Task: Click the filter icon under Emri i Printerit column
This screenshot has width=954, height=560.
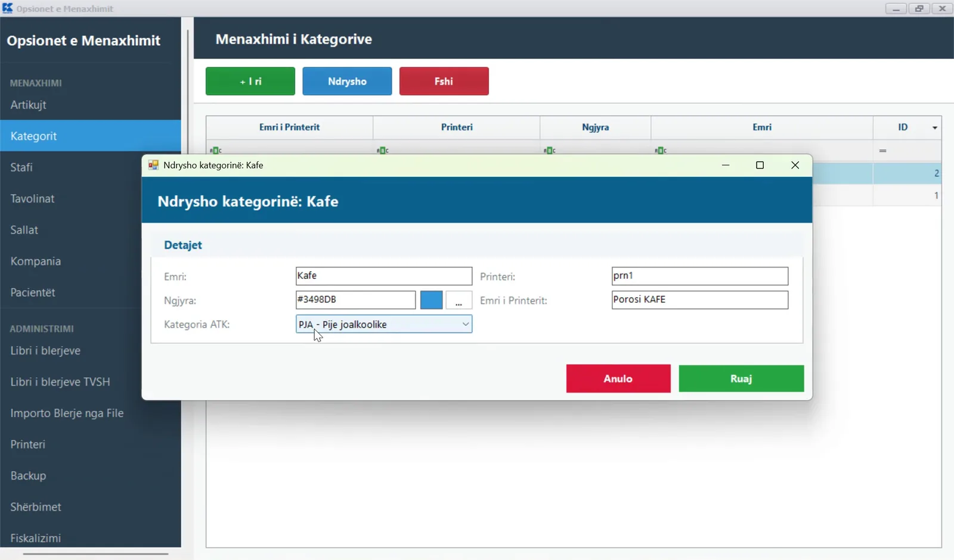Action: (216, 150)
